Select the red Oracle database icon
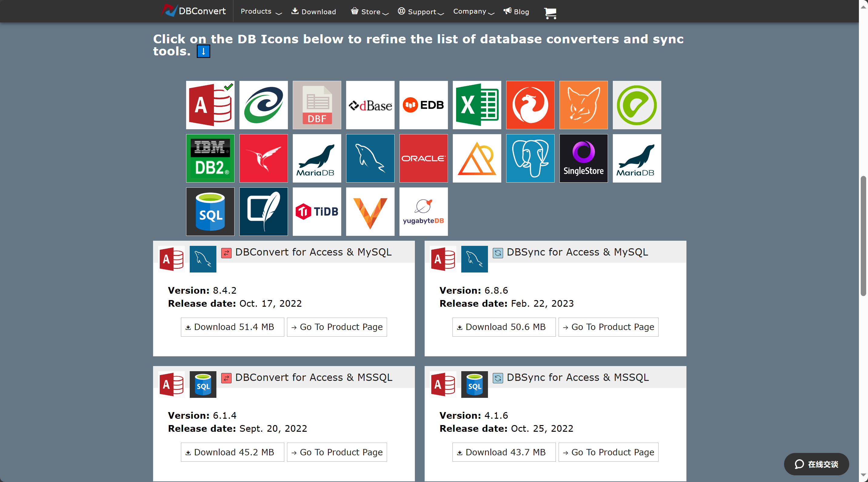 424,158
